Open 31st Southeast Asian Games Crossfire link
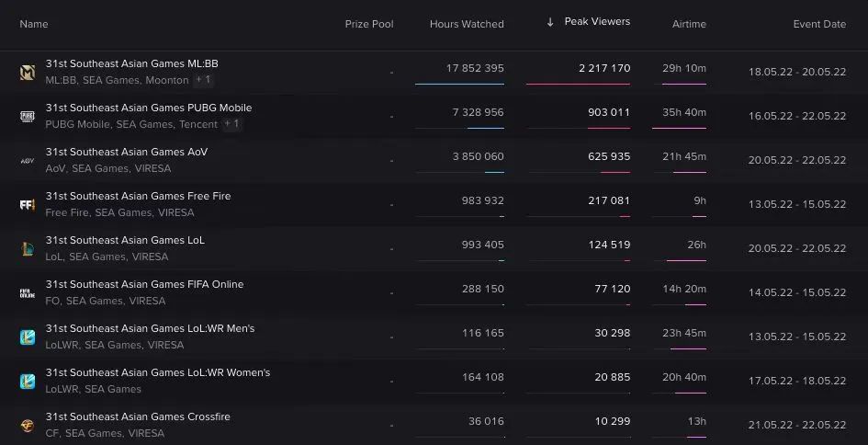Viewport: 868px width, 445px height. [x=138, y=416]
